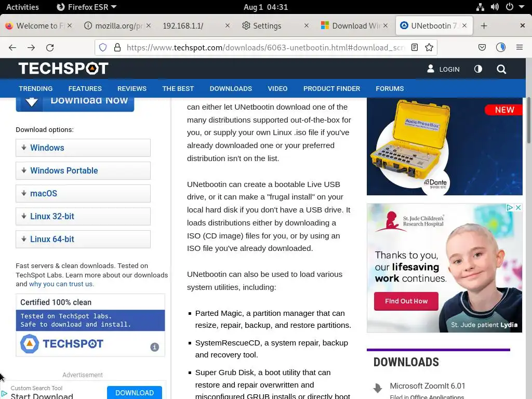Follow the 'why you can trust us' link
Image resolution: width=532 pixels, height=399 pixels.
coord(61,284)
